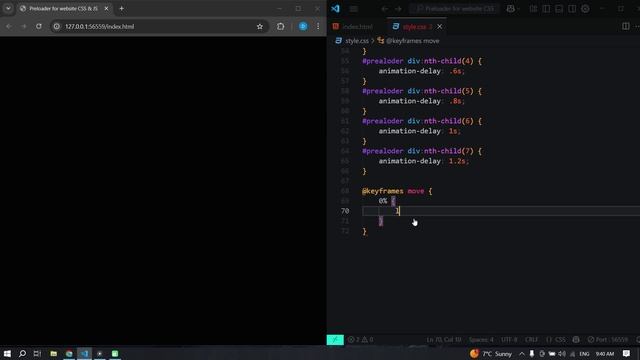The image size is (640, 360).
Task: Close the Preloader browser tab
Action: [106, 8]
